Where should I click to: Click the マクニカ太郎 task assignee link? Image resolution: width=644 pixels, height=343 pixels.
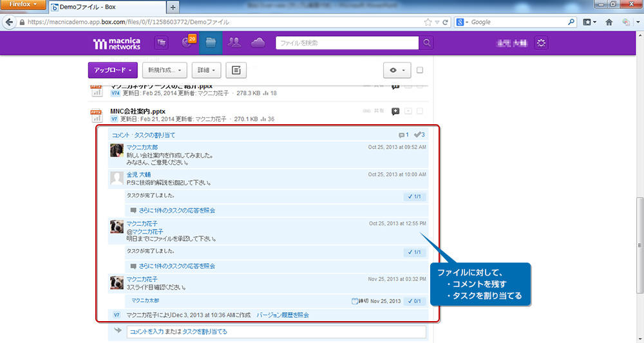pos(145,301)
